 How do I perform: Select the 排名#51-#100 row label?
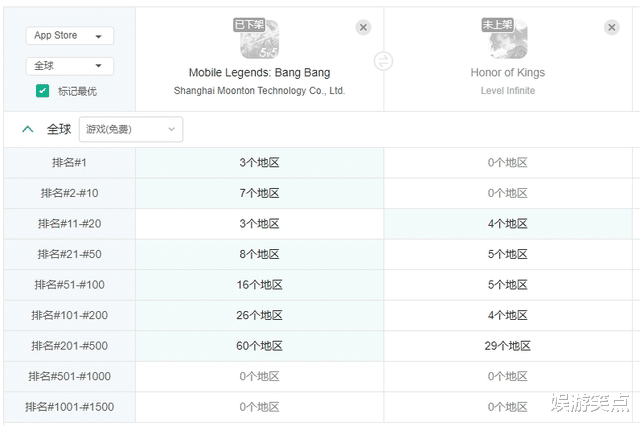(69, 285)
